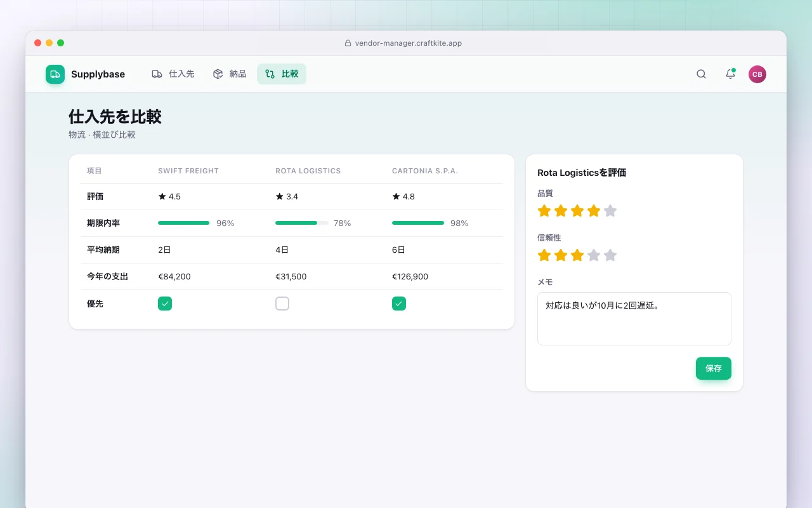Viewport: 812px width, 508px height.
Task: Click the 6日 average lead time cell
Action: click(x=399, y=250)
